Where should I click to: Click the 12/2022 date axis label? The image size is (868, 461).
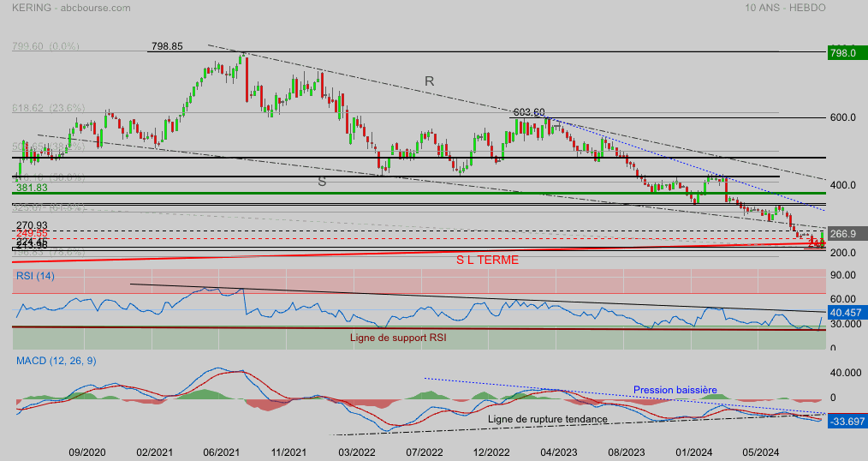491,452
